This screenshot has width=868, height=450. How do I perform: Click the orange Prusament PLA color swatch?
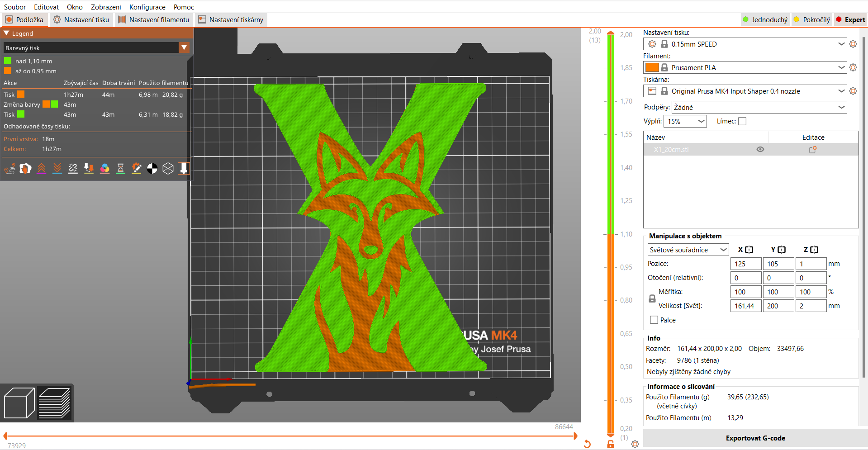pyautogui.click(x=652, y=67)
